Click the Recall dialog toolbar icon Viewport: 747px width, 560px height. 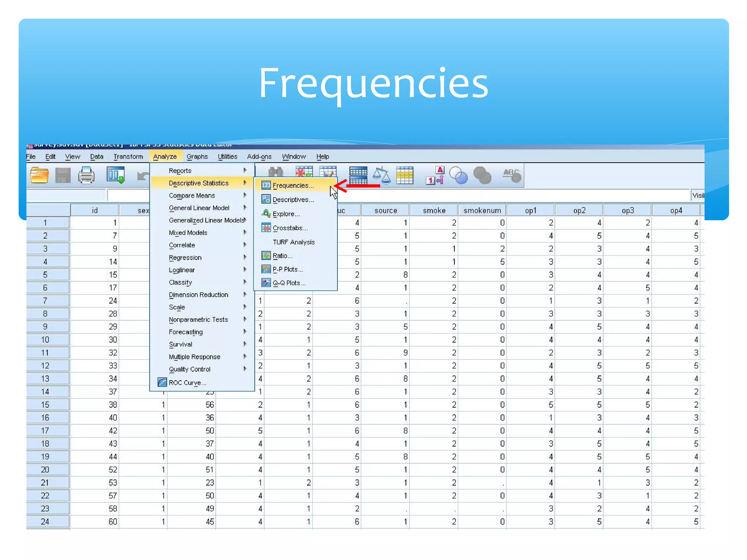pyautogui.click(x=116, y=175)
